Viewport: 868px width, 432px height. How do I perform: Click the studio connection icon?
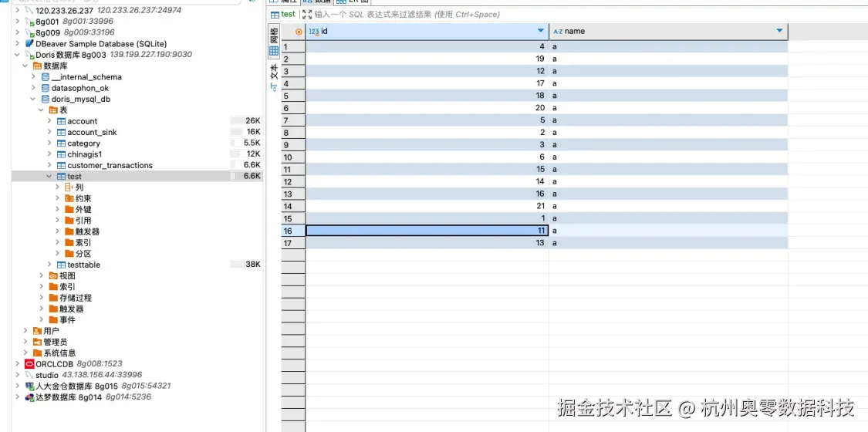[29, 375]
